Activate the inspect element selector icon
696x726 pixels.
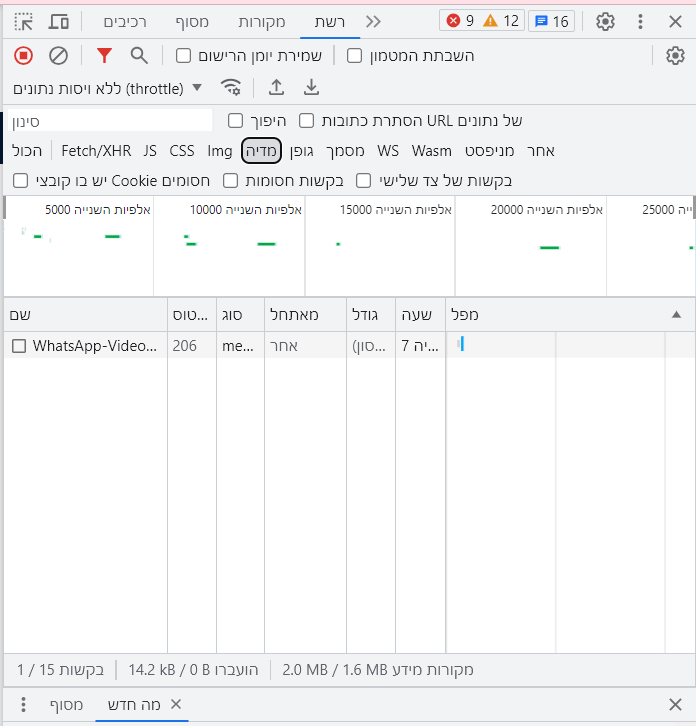pyautogui.click(x=23, y=22)
